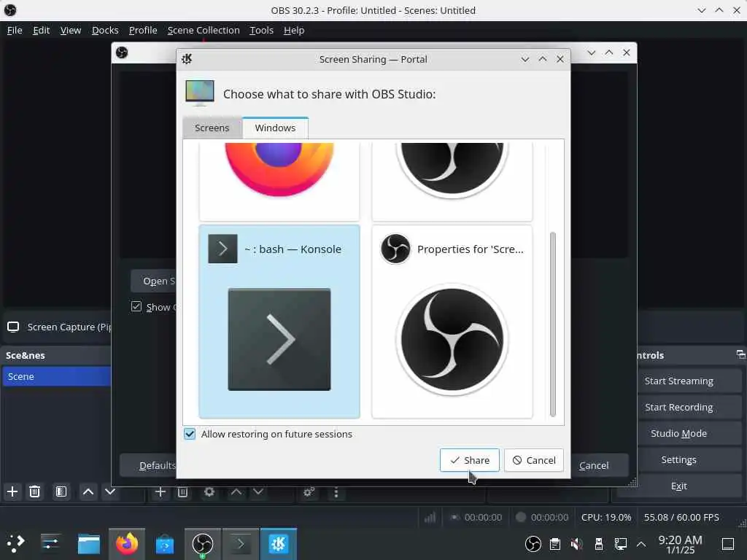
Task: Select the KDE portal taskbar entry
Action: (x=278, y=543)
